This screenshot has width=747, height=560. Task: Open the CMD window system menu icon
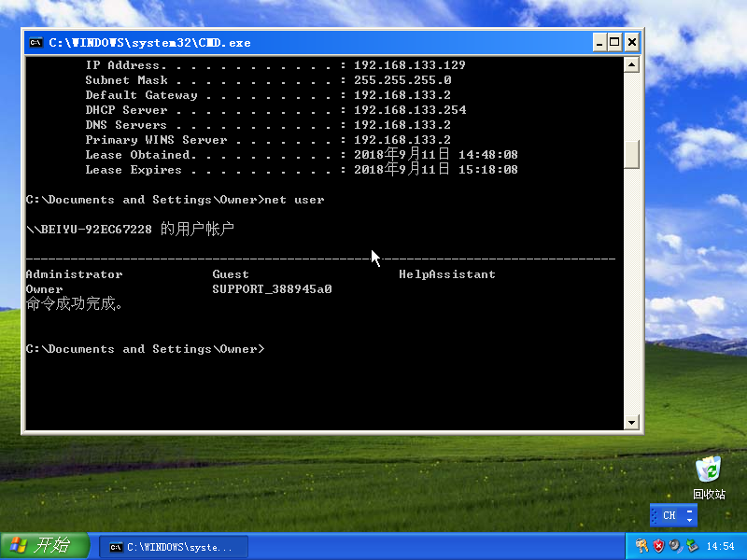[x=35, y=43]
